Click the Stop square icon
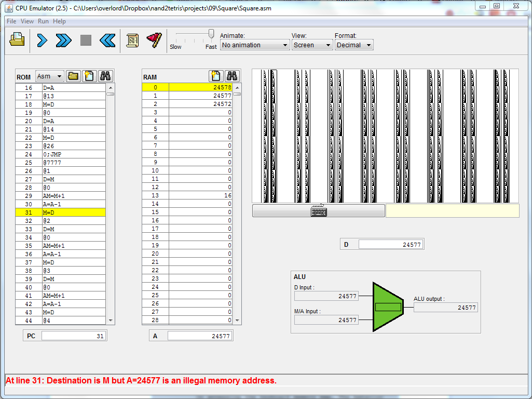Screen dimensions: 532x399 click(86, 41)
